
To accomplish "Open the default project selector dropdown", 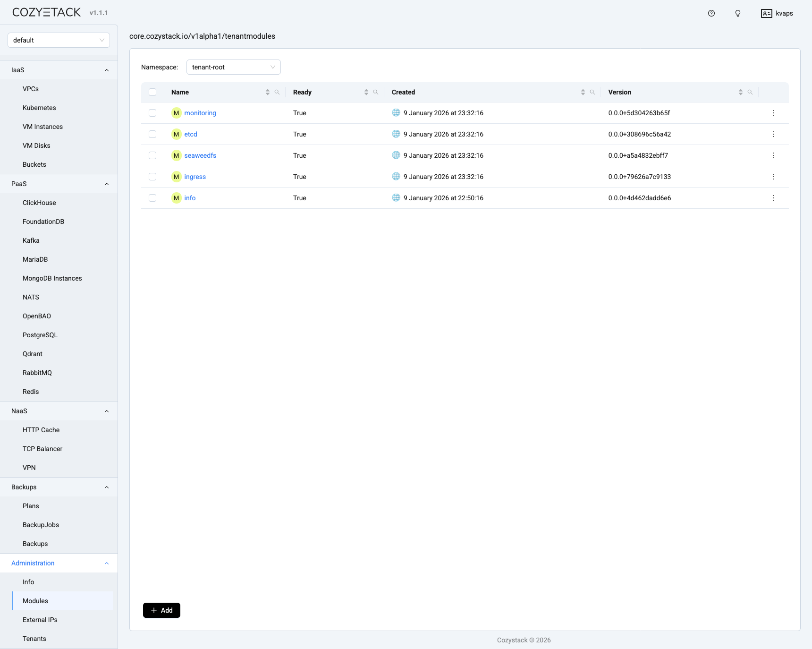I will 59,40.
